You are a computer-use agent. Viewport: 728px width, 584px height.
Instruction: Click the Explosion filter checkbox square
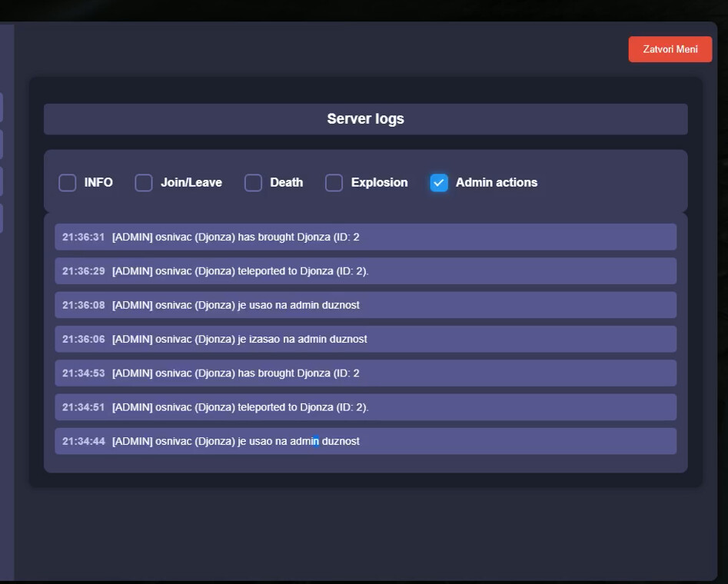tap(334, 183)
